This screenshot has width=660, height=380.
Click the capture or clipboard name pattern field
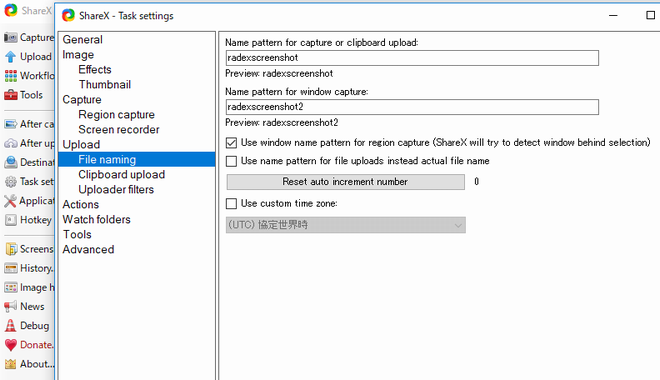click(412, 58)
